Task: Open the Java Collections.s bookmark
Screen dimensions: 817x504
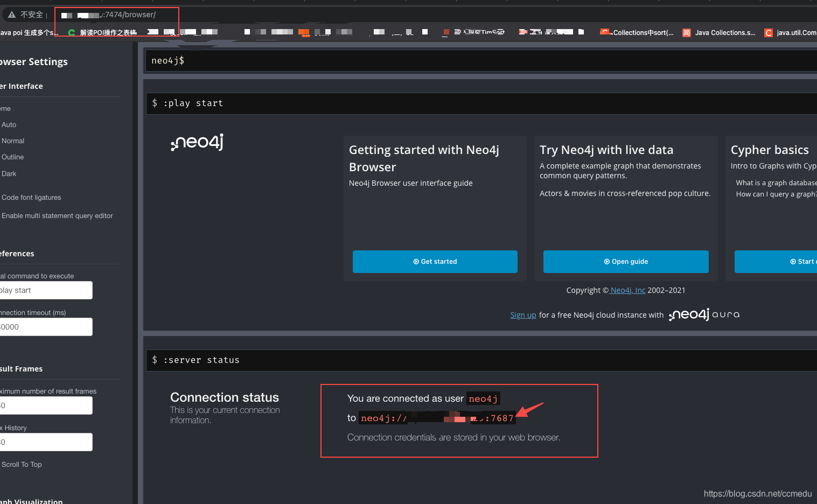Action: [x=721, y=32]
